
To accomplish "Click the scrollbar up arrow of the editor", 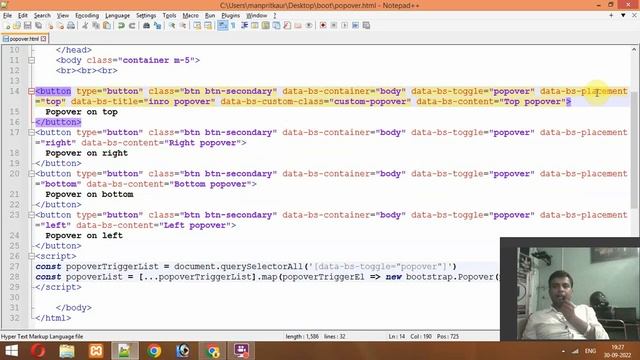I will [x=633, y=50].
